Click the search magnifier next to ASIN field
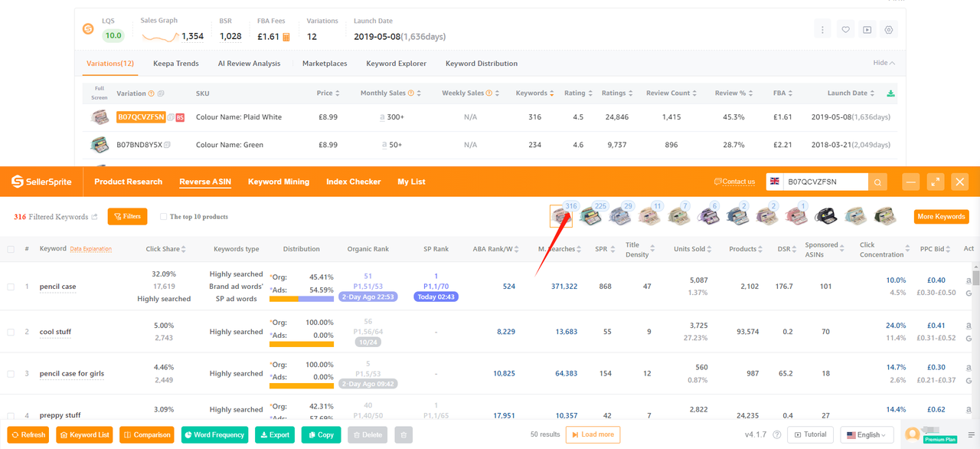The width and height of the screenshot is (980, 449). (x=877, y=182)
